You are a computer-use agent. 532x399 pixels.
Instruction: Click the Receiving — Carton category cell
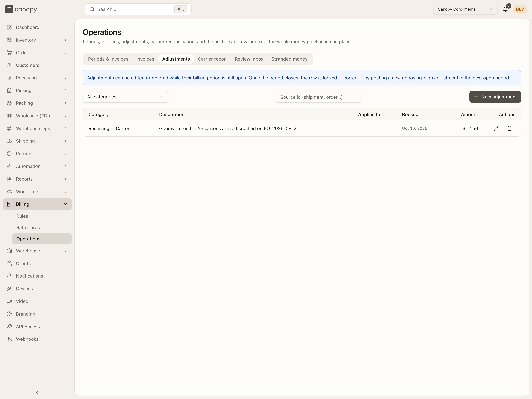[109, 129]
